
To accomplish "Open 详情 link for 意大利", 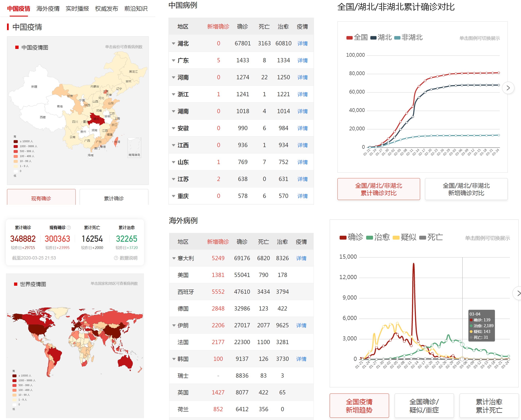I will (301, 258).
